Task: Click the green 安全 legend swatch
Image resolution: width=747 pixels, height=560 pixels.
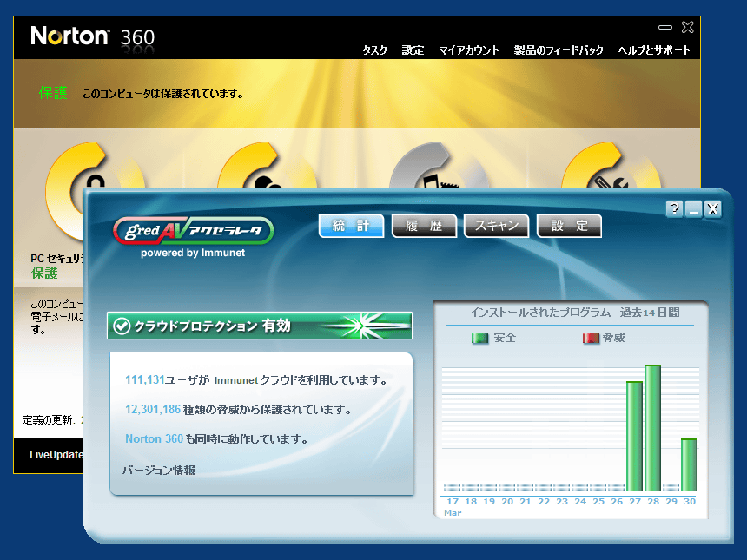Action: point(479,338)
